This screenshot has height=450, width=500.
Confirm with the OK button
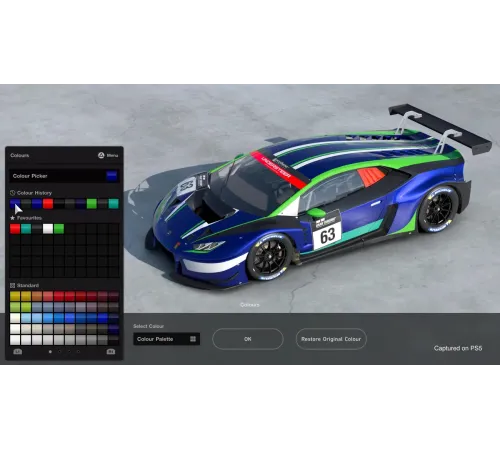pos(248,339)
